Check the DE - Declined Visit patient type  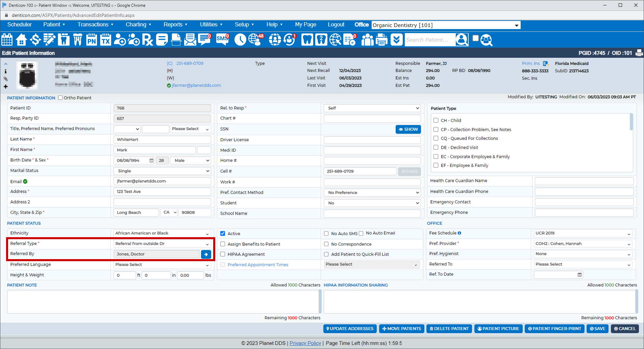click(436, 147)
